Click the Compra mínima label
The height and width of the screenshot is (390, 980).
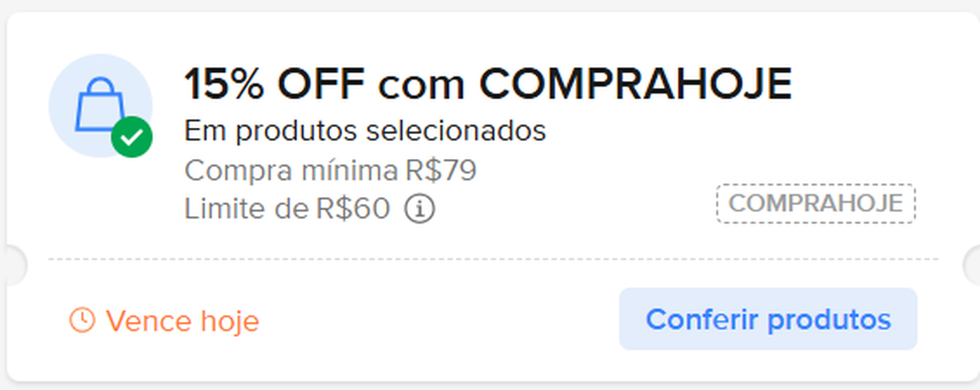[x=291, y=170]
